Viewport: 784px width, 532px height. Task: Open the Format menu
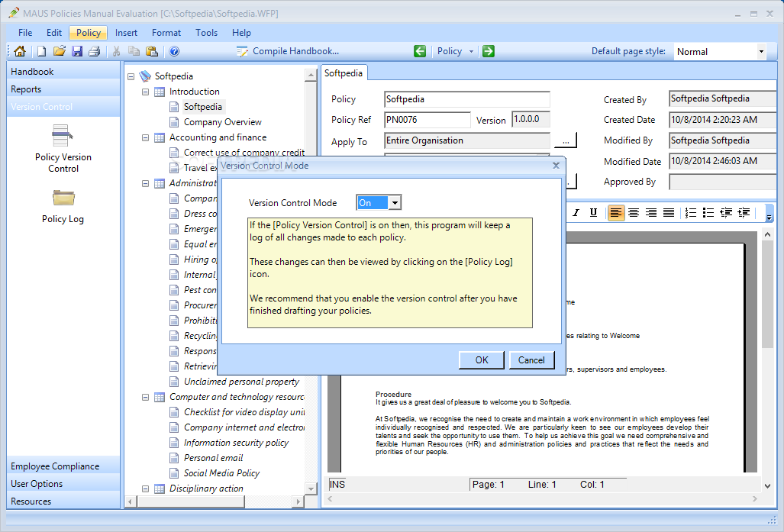166,33
